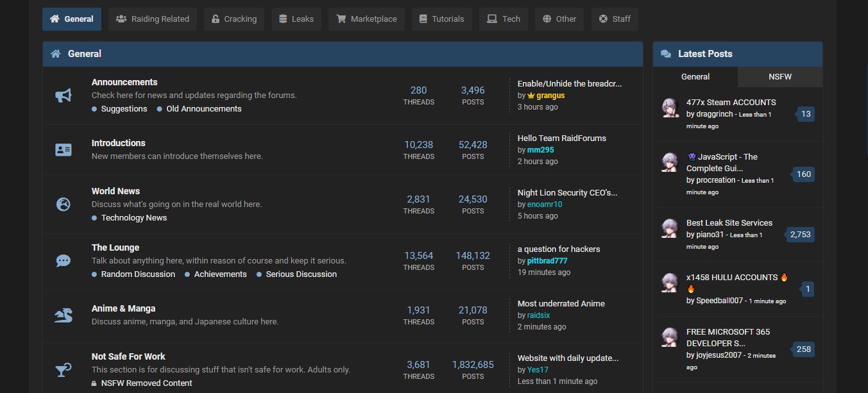The height and width of the screenshot is (393, 868).
Task: Click the Introductions ID-card icon
Action: [x=62, y=149]
